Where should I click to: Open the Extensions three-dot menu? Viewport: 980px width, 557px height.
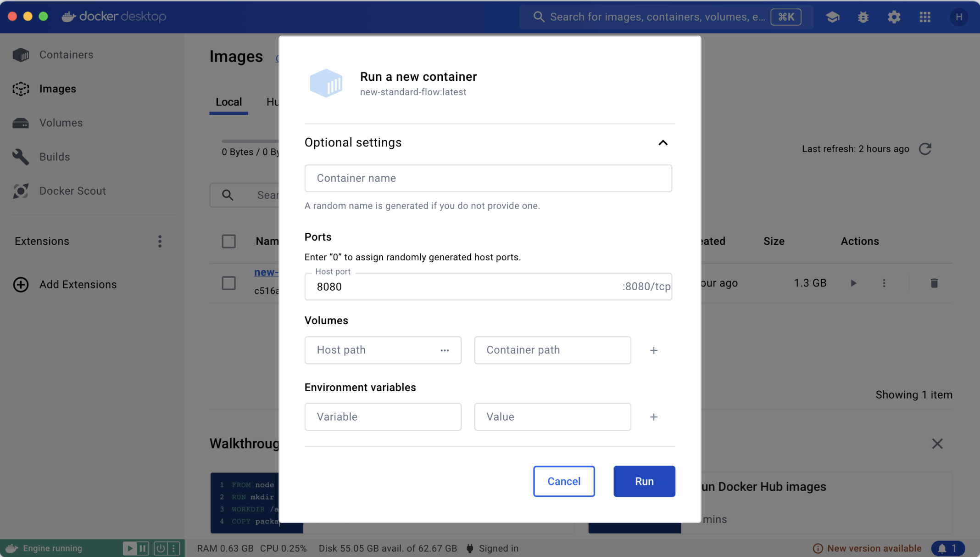click(160, 241)
